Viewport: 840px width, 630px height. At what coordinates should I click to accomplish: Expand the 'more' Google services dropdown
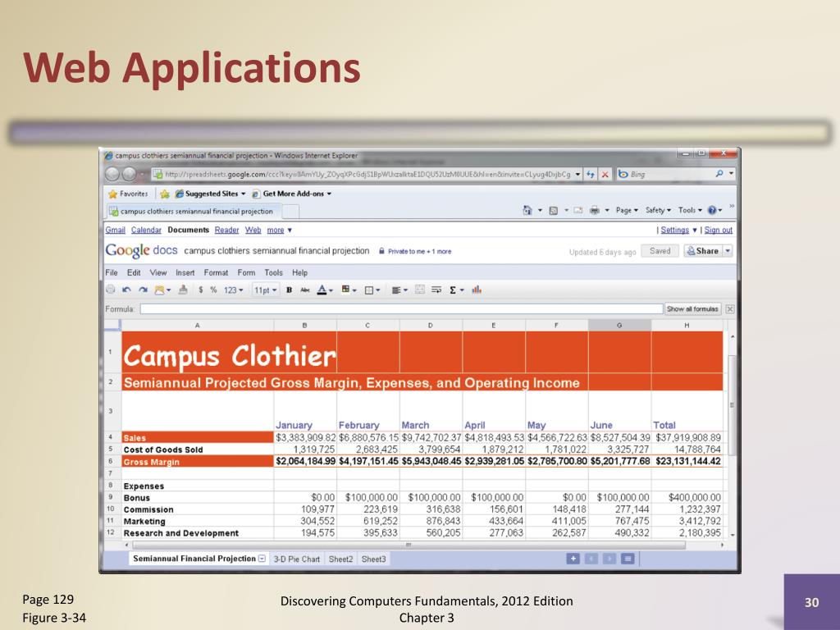pos(280,230)
